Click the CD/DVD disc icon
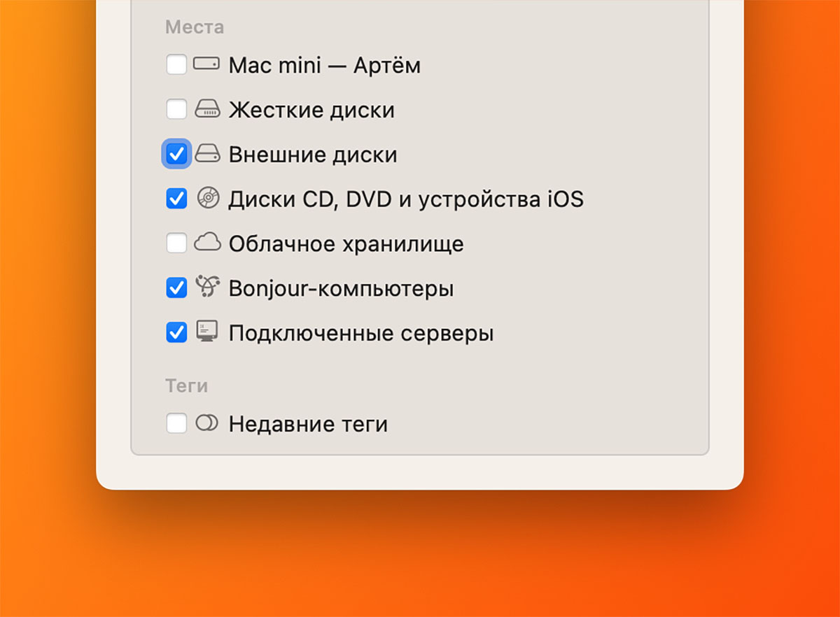This screenshot has width=840, height=617. point(207,199)
